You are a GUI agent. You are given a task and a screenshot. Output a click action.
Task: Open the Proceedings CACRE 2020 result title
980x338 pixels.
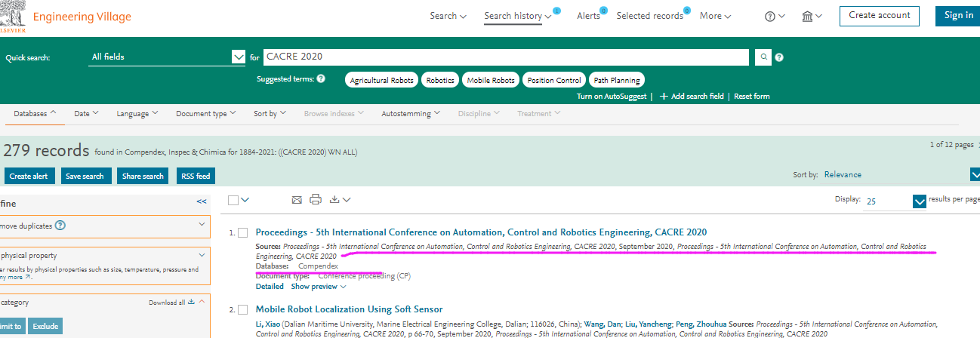481,232
